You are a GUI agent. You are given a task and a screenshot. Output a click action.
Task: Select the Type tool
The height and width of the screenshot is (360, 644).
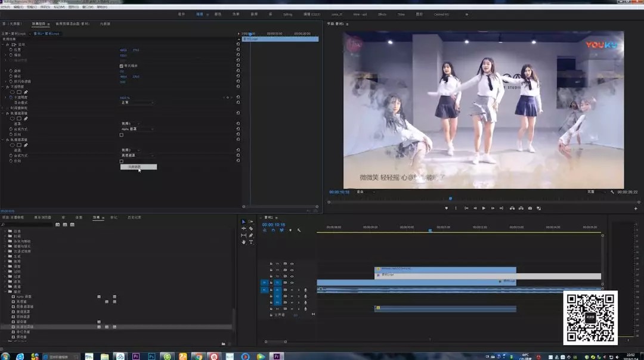pos(251,242)
